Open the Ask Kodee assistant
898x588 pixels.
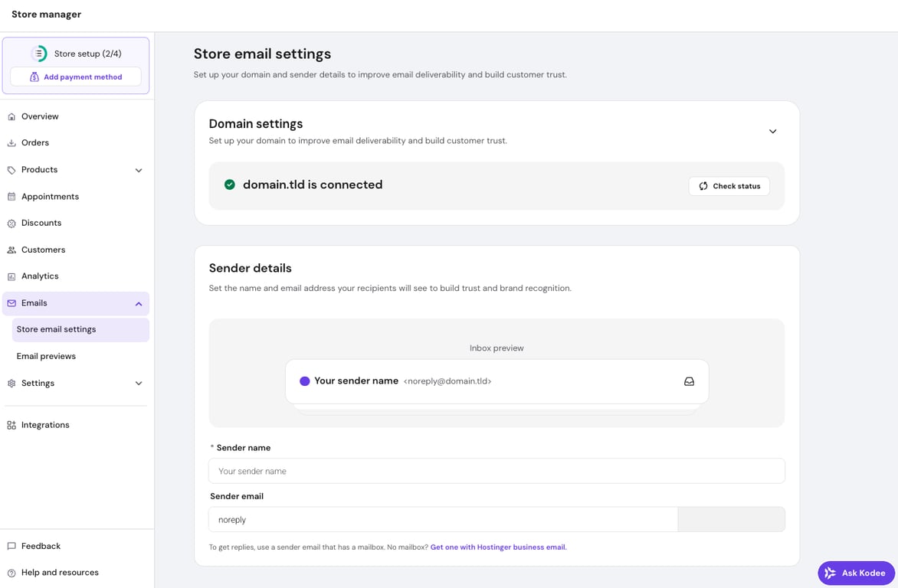click(x=856, y=573)
